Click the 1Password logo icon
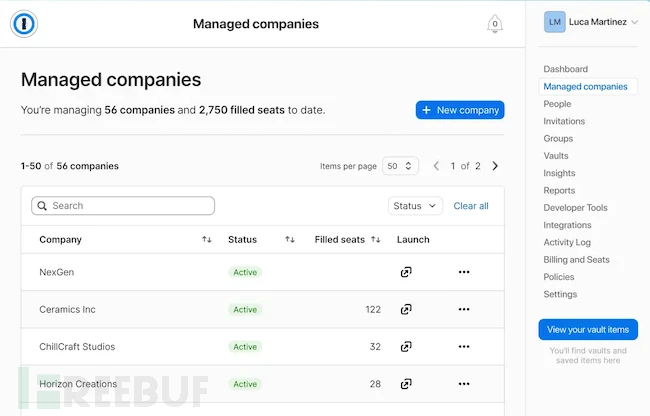 24,24
